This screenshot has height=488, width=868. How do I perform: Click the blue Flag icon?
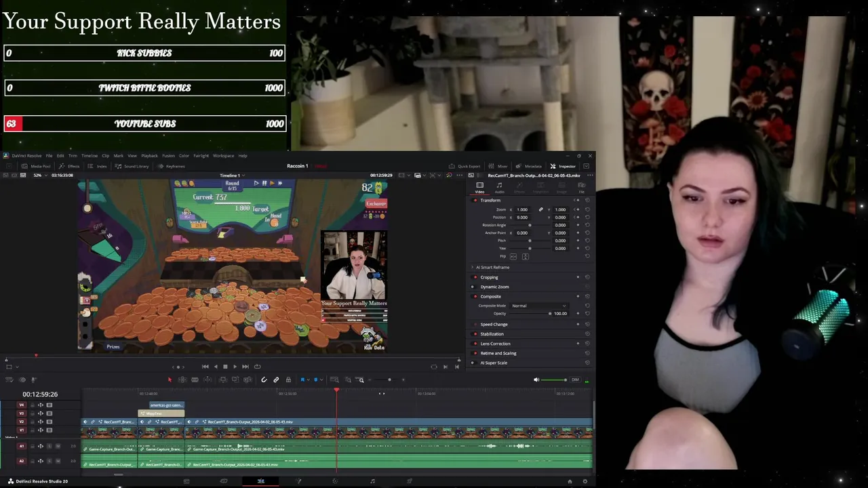point(302,380)
